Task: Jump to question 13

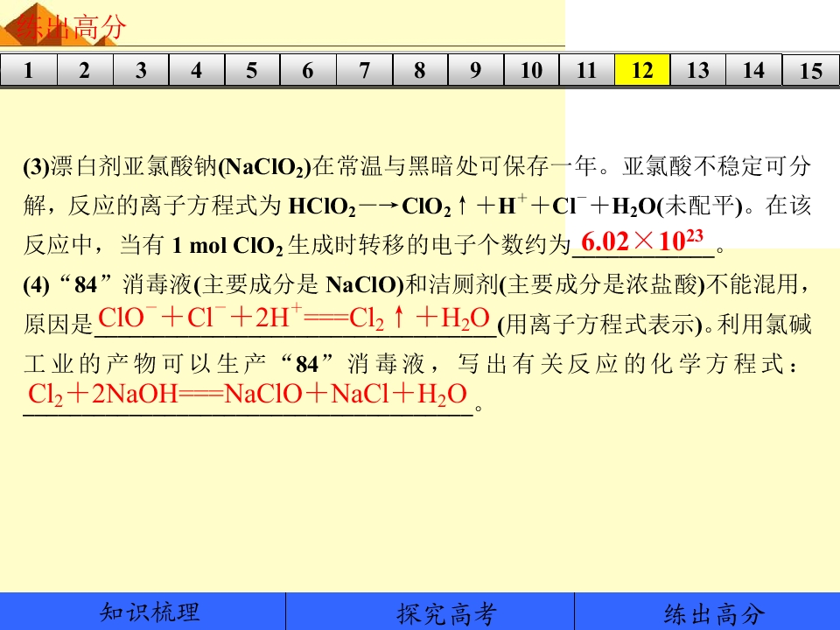Action: click(x=698, y=70)
